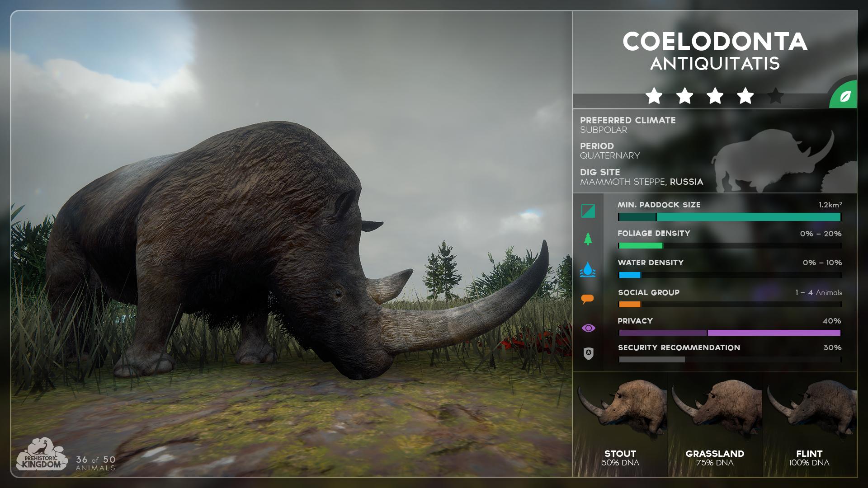Click the QUATERNARY period value
This screenshot has width=868, height=488.
point(610,156)
